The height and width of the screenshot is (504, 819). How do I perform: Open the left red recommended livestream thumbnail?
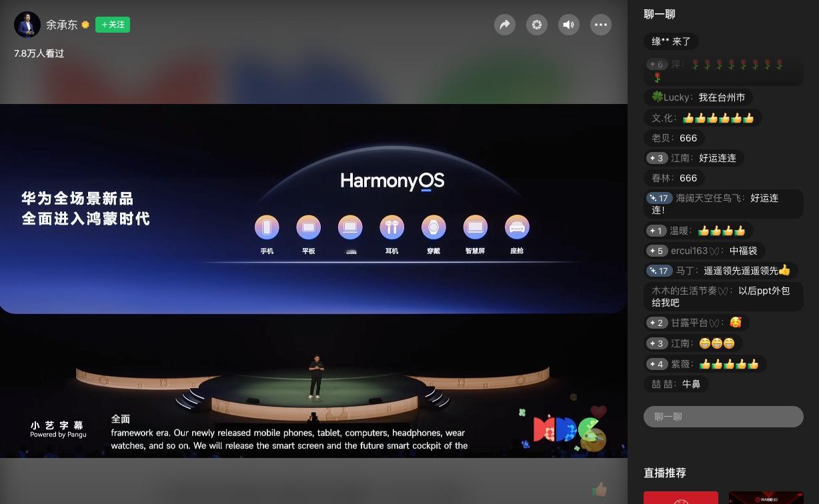[681, 497]
